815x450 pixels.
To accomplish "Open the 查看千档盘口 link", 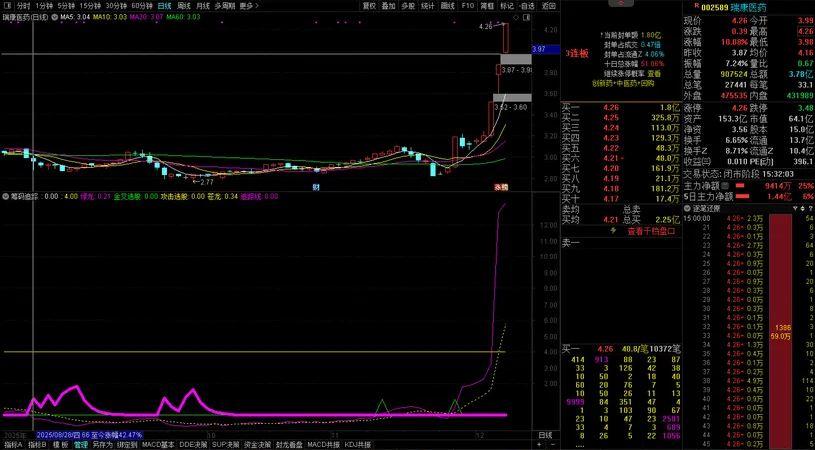I will click(x=650, y=230).
